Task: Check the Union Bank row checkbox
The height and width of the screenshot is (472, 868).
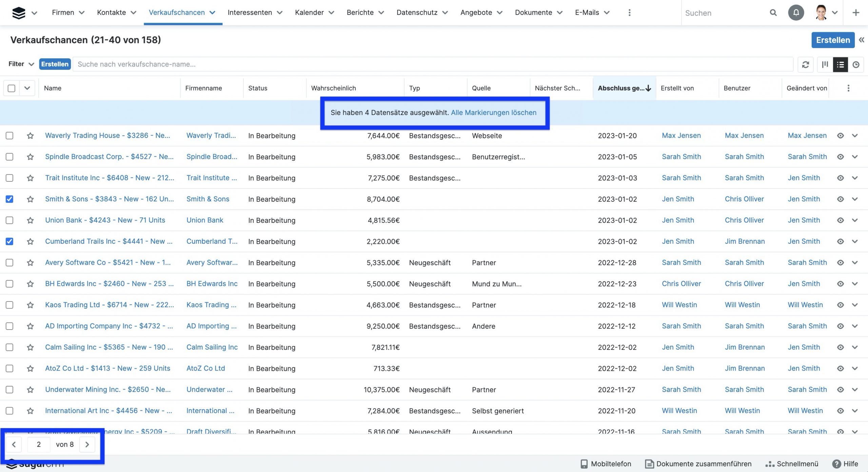Action: click(9, 220)
